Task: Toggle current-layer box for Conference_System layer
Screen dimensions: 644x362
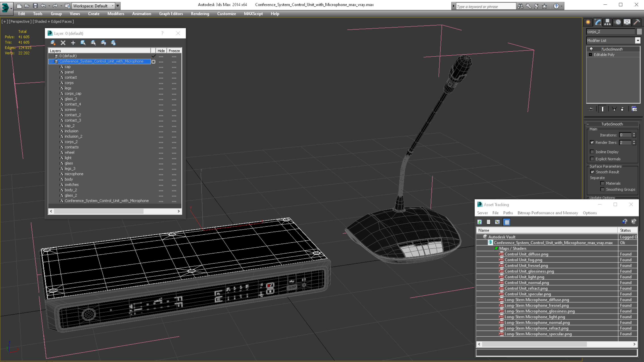Action: pos(153,61)
